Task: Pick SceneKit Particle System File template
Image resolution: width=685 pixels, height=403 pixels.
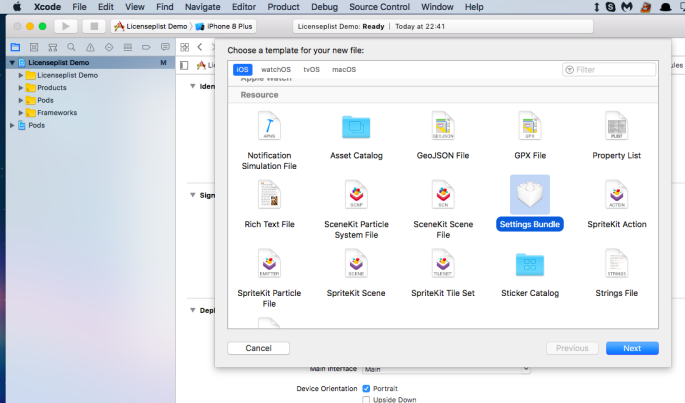Action: pos(356,209)
